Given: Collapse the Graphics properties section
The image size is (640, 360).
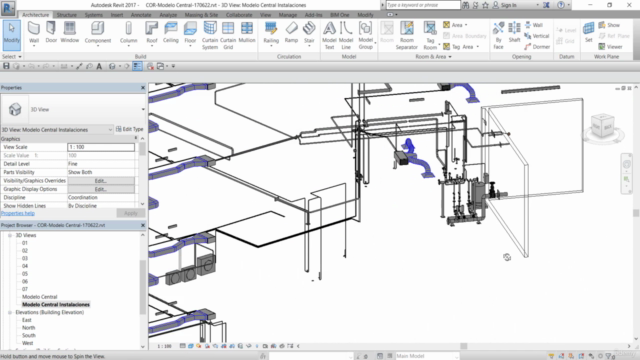Looking at the screenshot, I should 136,139.
